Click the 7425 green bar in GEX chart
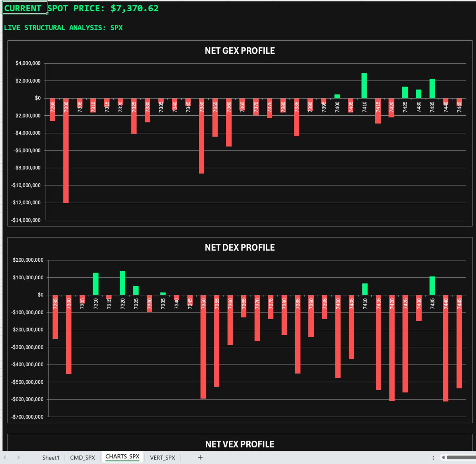 (x=405, y=92)
